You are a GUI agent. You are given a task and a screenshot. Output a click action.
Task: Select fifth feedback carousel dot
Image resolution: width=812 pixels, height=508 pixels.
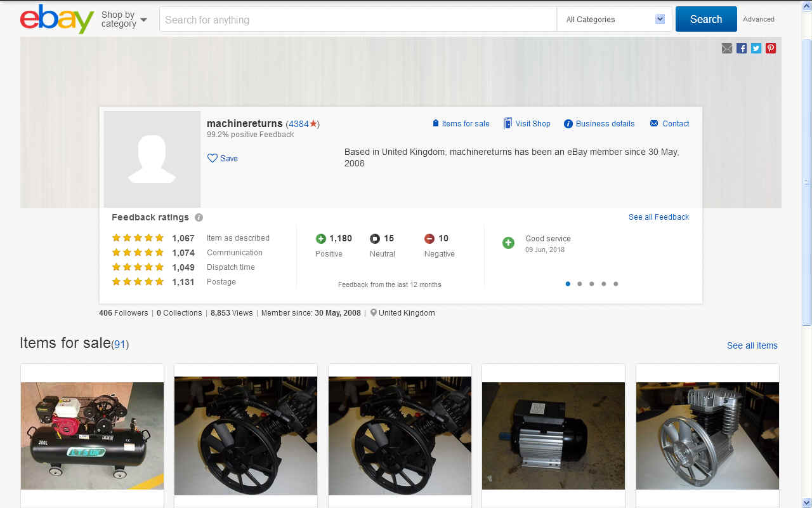tap(616, 284)
